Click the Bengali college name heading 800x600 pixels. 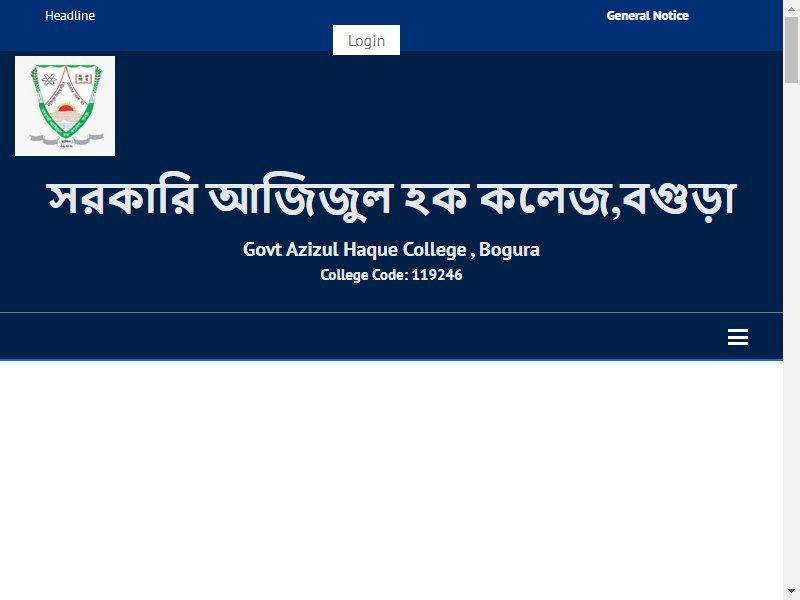[391, 199]
